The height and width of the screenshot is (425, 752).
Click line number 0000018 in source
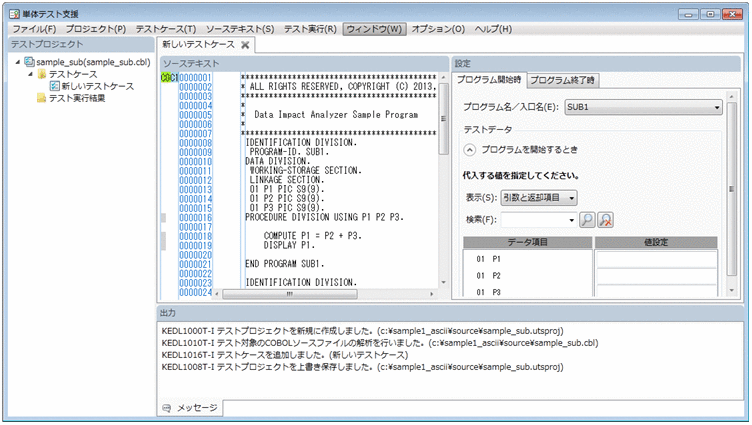pyautogui.click(x=195, y=236)
